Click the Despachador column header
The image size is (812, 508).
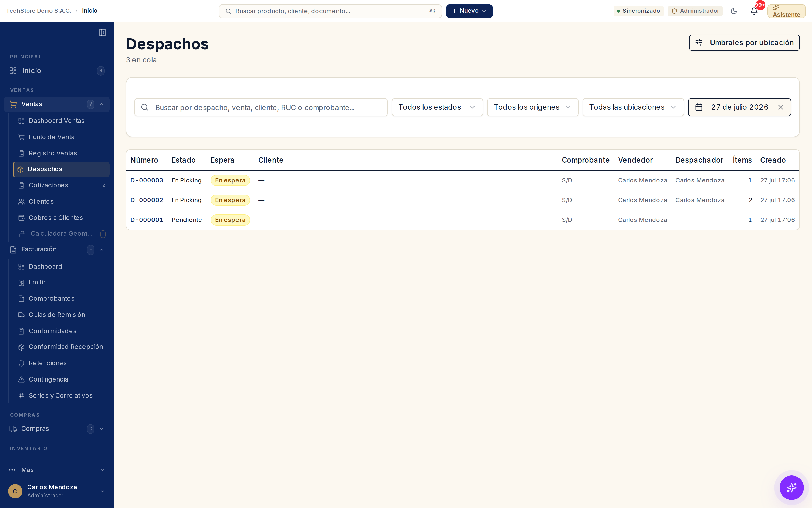[699, 160]
